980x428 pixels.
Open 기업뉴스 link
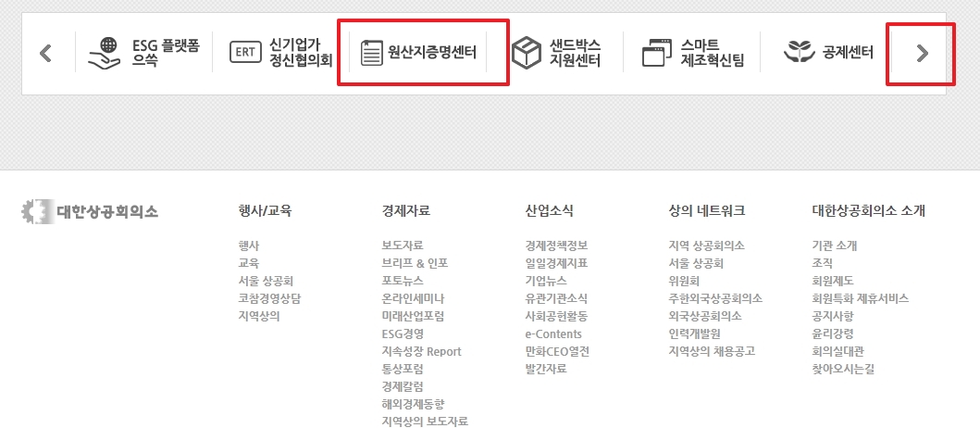tap(546, 281)
